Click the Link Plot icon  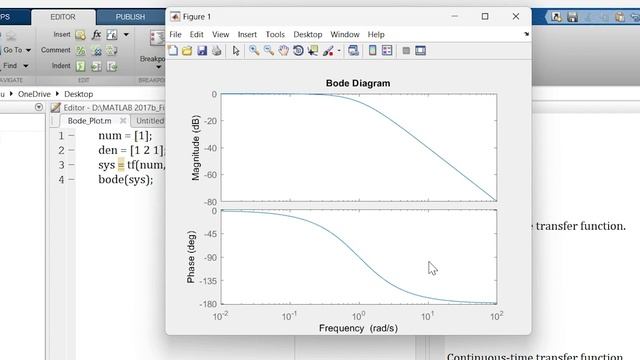coord(353,51)
